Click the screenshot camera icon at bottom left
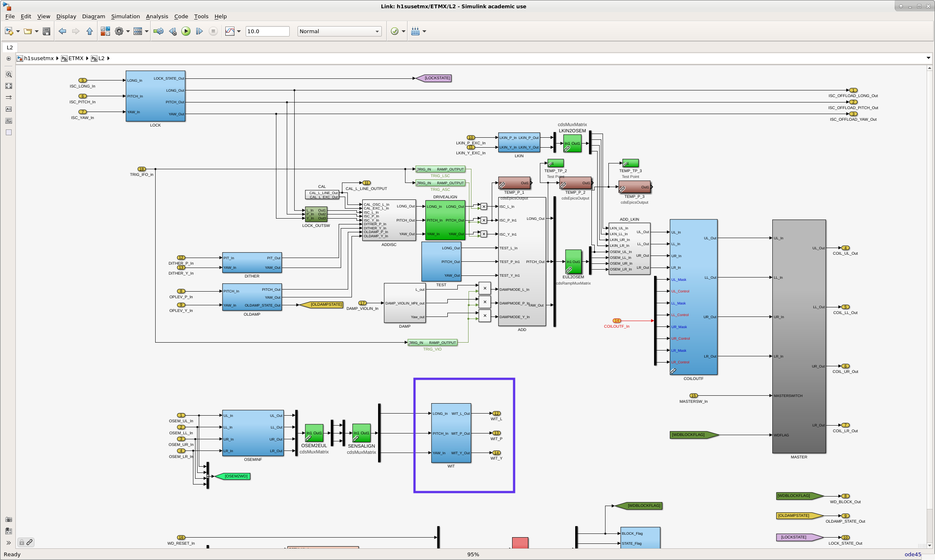935x560 pixels. (x=9, y=519)
